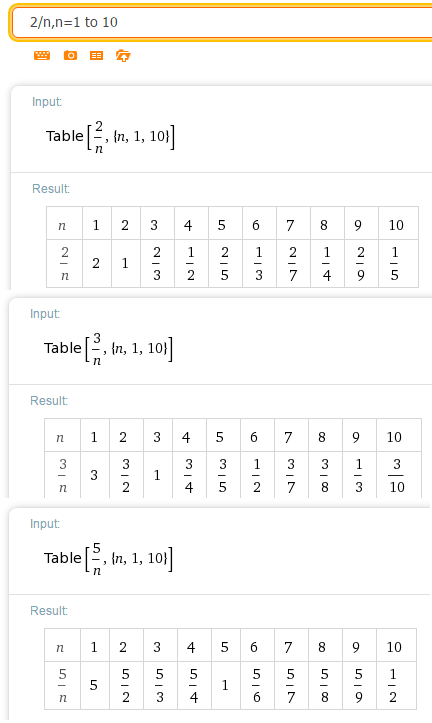The width and height of the screenshot is (432, 723).
Task: Select the 5/6 fraction cell
Action: point(257,685)
